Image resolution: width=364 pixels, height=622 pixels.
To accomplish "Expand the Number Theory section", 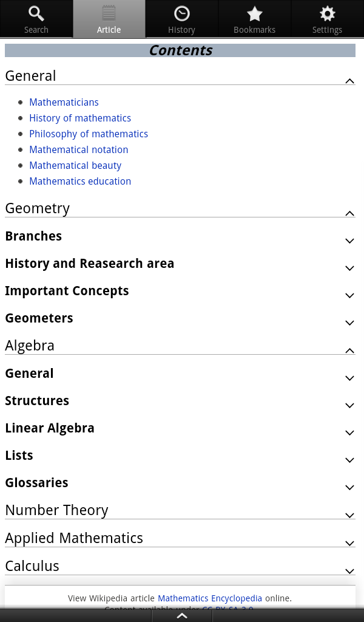I will click(349, 514).
